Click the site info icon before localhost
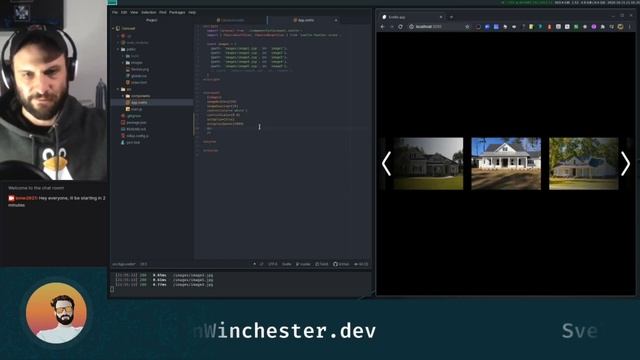Screen dimensions: 640x360 coord(411,27)
